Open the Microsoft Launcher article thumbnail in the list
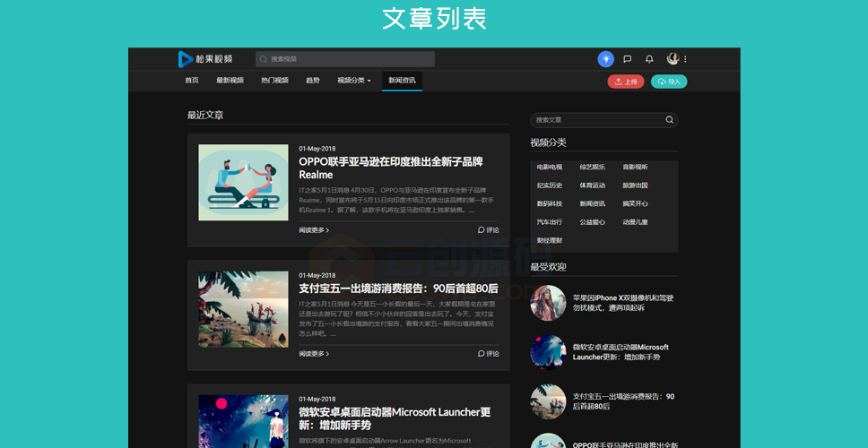Image resolution: width=868 pixels, height=448 pixels. pyautogui.click(x=243, y=421)
